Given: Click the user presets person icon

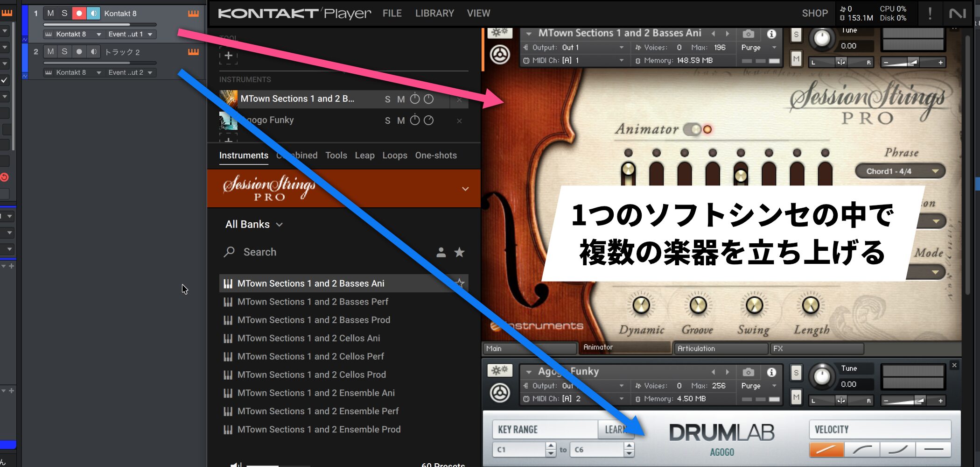Looking at the screenshot, I should (x=441, y=253).
